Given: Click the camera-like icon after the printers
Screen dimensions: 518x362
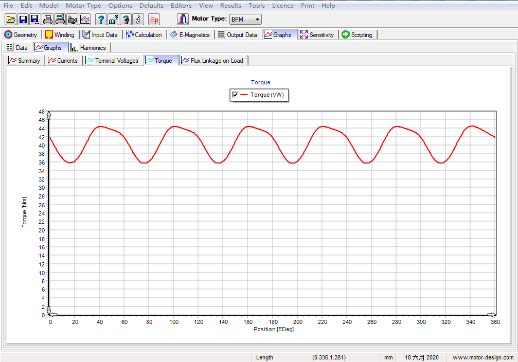Looking at the screenshot, I should coord(72,19).
